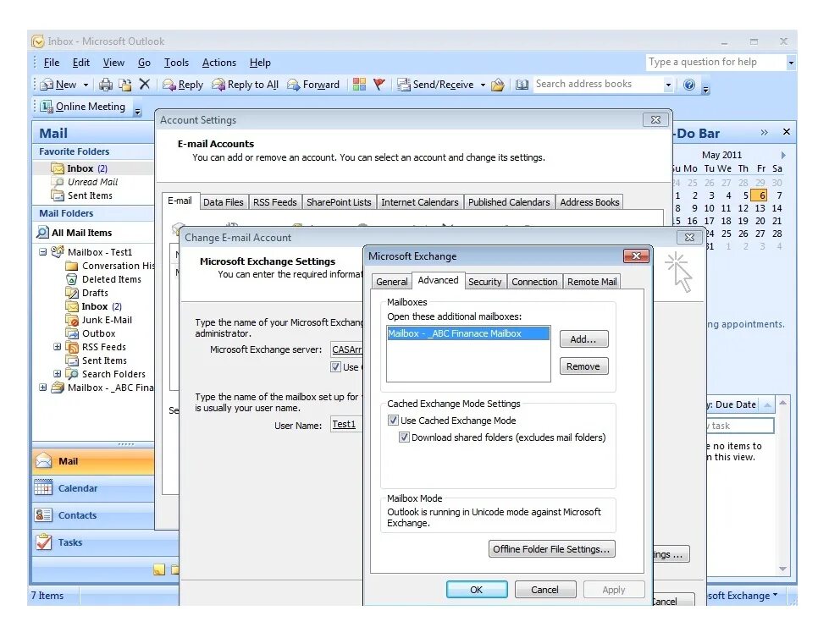
Task: Click Forward in the Outlook toolbar
Action: point(313,85)
